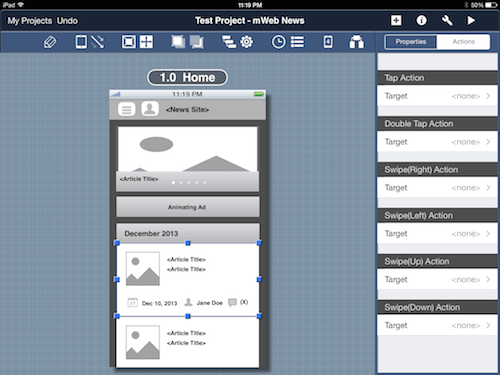Bring selected element to front

(x=178, y=42)
